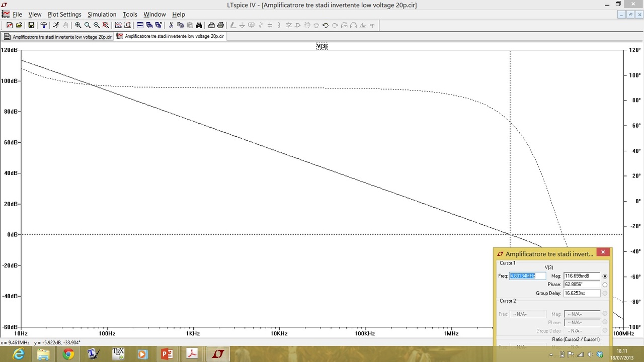Click the Zoom to Fit icon

click(x=106, y=25)
